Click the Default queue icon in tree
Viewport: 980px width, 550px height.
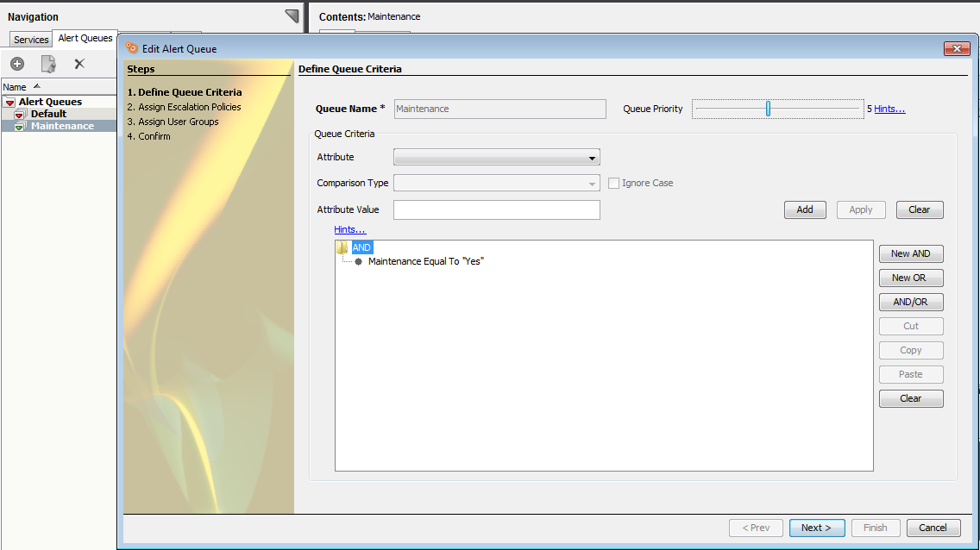(21, 115)
